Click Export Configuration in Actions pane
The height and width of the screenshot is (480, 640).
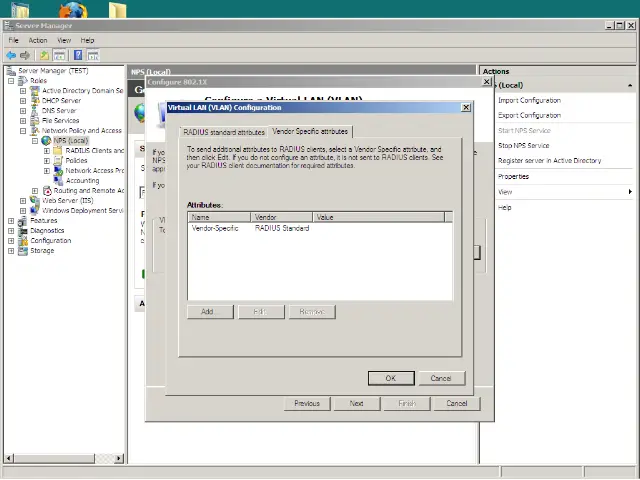[x=529, y=116]
